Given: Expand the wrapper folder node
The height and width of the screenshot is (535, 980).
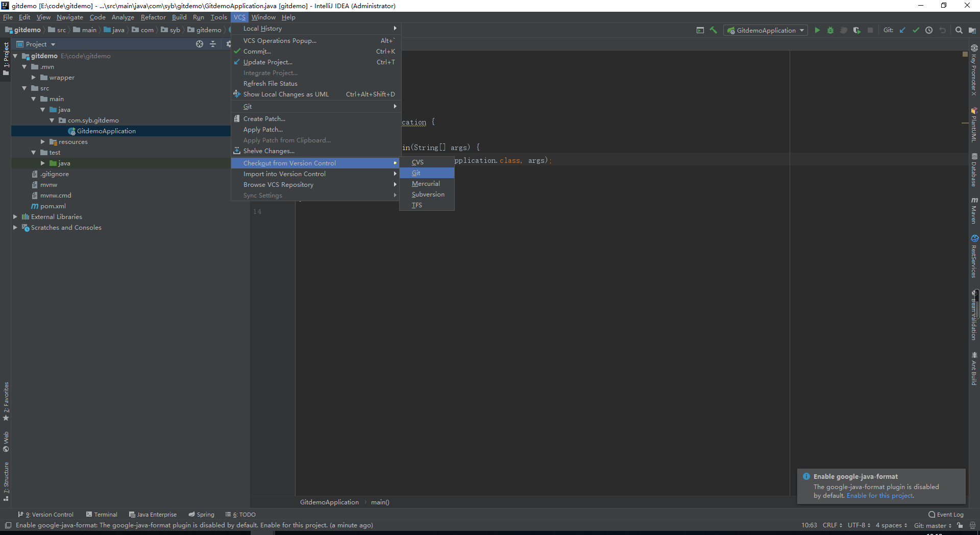Looking at the screenshot, I should pyautogui.click(x=34, y=78).
